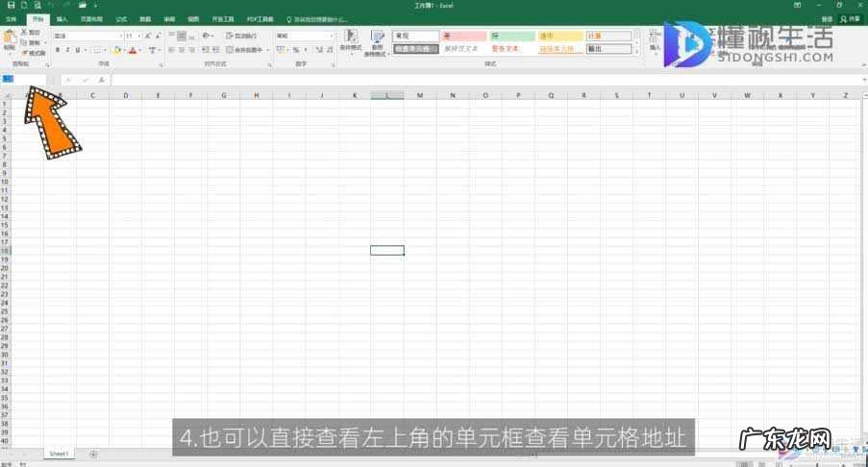Viewport: 868px width, 467px height.
Task: Click the decrease indent icon
Action: pos(206,50)
